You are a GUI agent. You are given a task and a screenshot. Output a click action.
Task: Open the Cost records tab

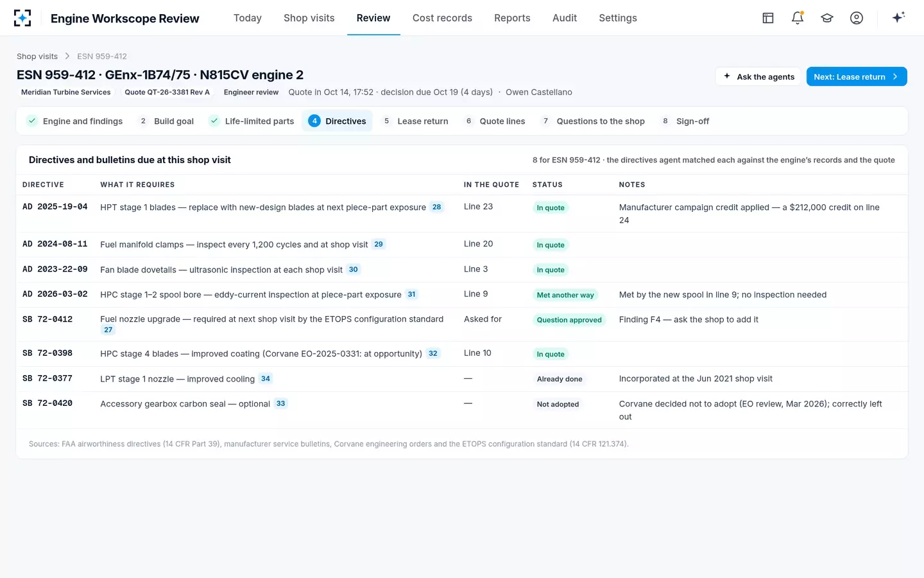click(442, 18)
